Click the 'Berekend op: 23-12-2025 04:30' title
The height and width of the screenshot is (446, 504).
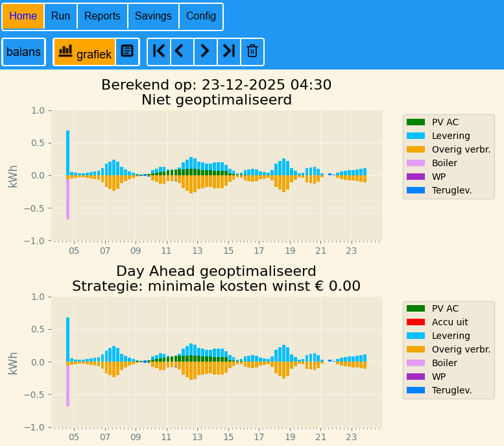(216, 84)
